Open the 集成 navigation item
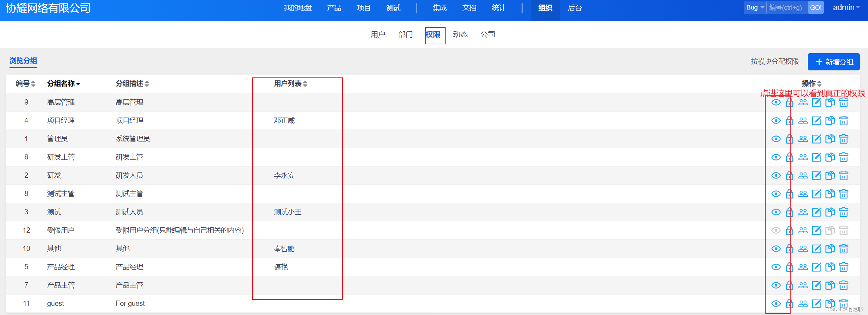This screenshot has height=315, width=868. [x=440, y=8]
